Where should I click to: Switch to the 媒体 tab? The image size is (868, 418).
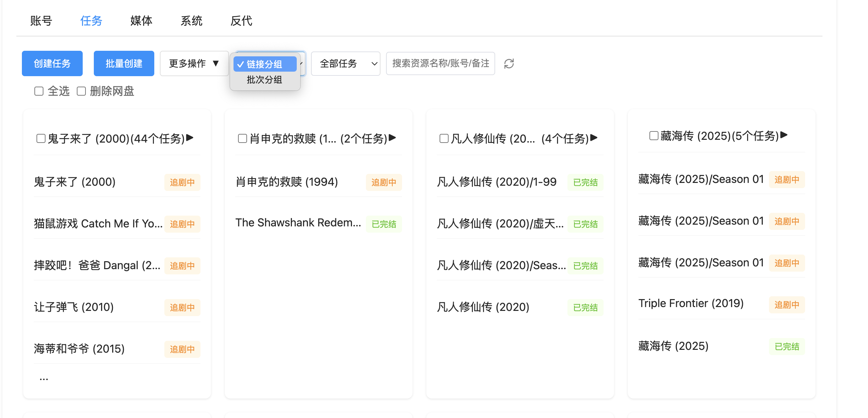pyautogui.click(x=141, y=21)
